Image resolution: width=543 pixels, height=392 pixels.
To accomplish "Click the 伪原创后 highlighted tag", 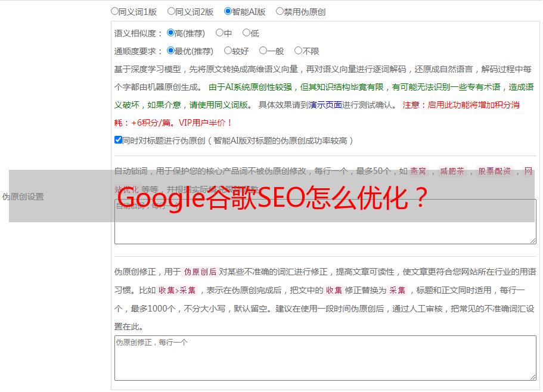I will (x=200, y=272).
